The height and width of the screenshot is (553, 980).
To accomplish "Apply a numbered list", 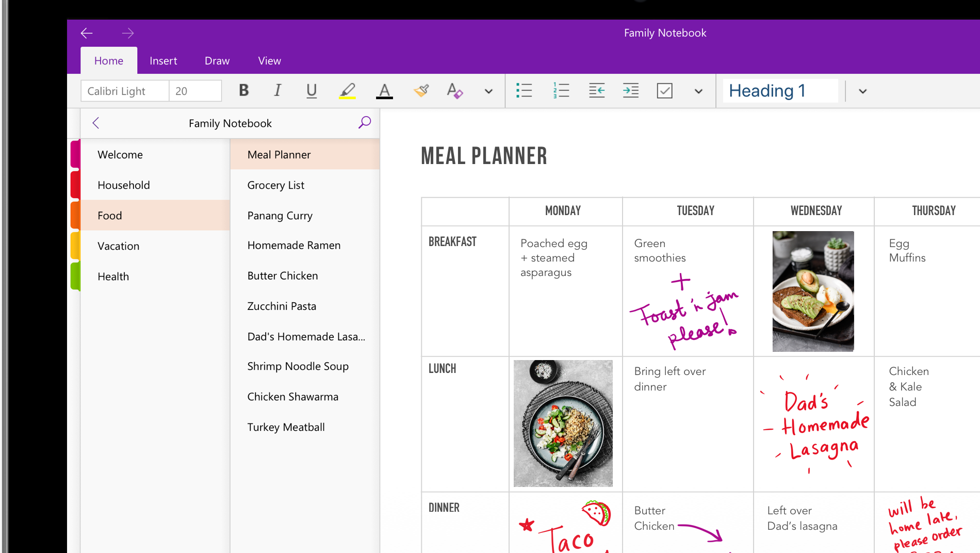I will tap(561, 91).
